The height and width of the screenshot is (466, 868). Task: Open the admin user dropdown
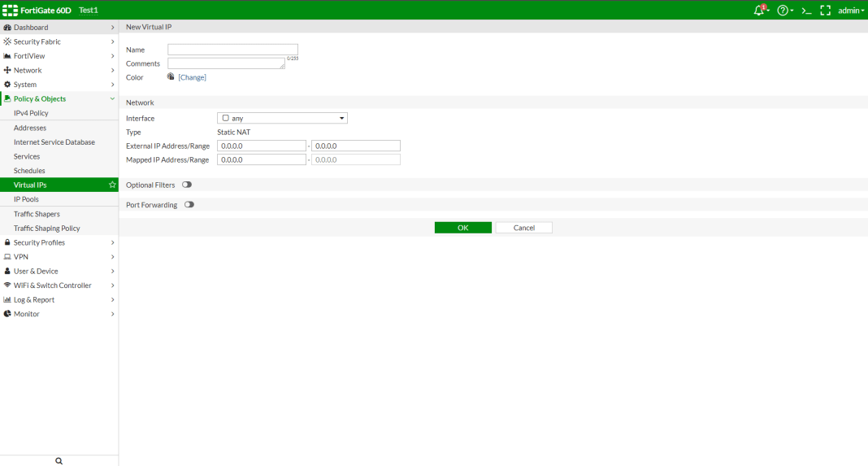click(x=851, y=11)
